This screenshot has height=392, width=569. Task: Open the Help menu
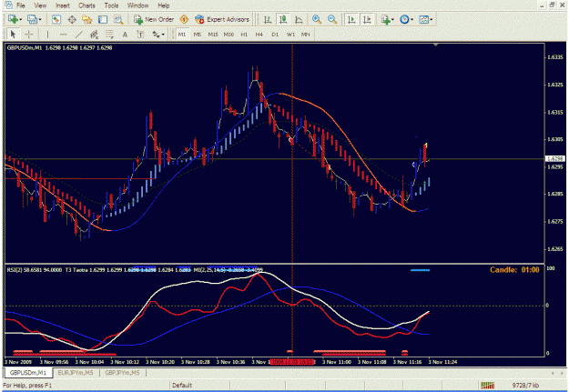click(x=164, y=5)
